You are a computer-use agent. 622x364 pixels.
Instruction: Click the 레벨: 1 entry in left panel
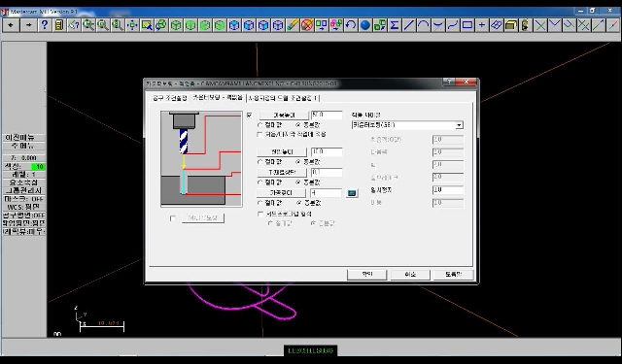coord(24,175)
